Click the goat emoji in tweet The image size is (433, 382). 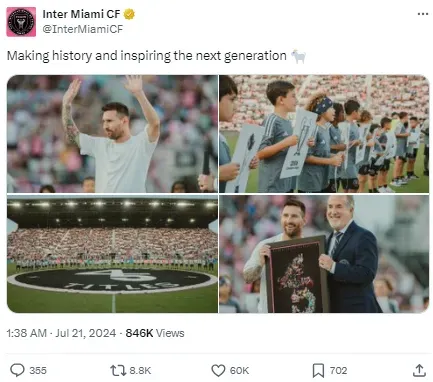point(298,56)
